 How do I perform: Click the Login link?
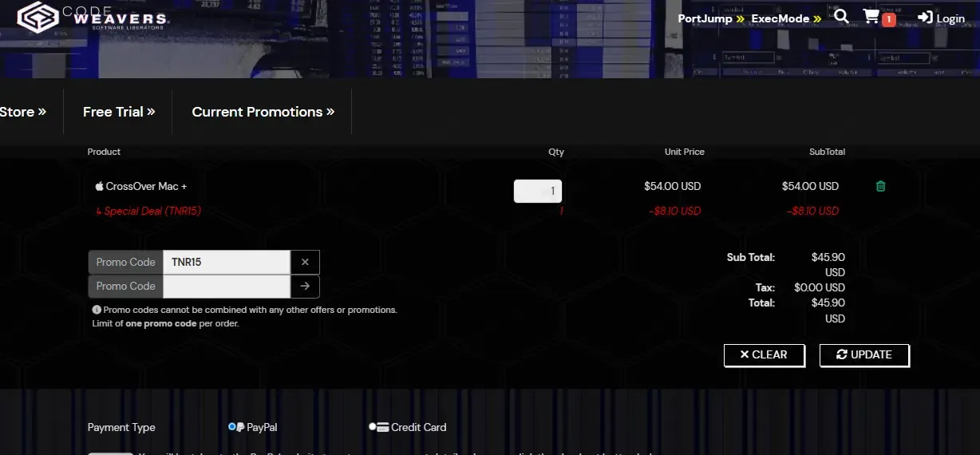tap(941, 18)
